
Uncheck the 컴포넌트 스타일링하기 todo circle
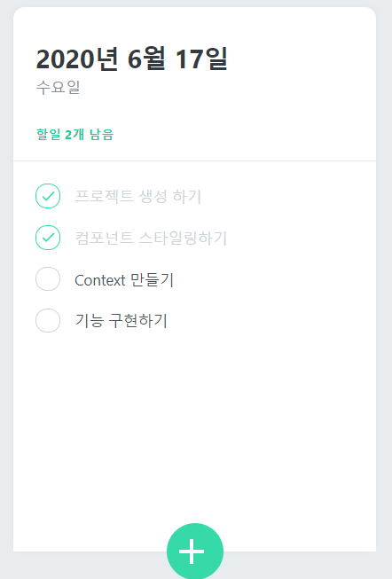click(48, 238)
